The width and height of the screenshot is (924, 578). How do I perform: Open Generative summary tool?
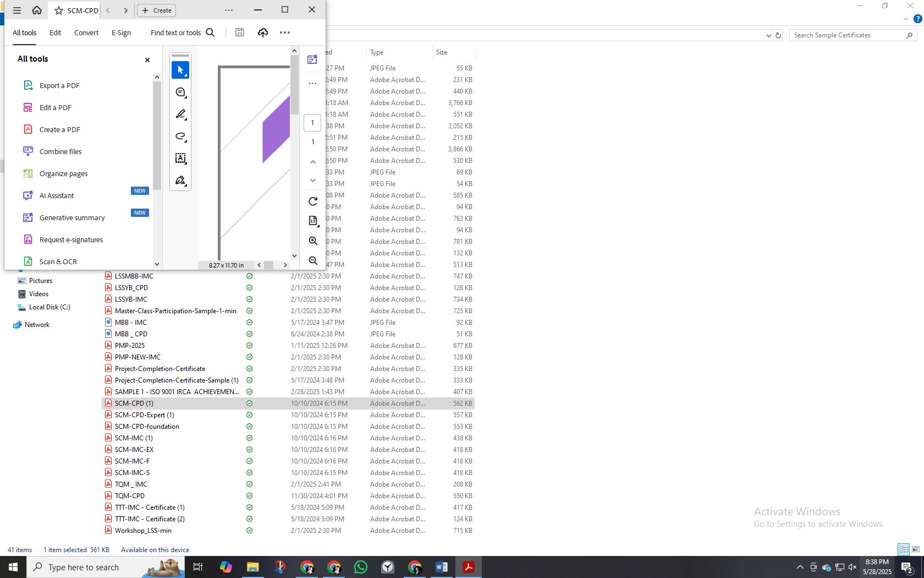72,217
